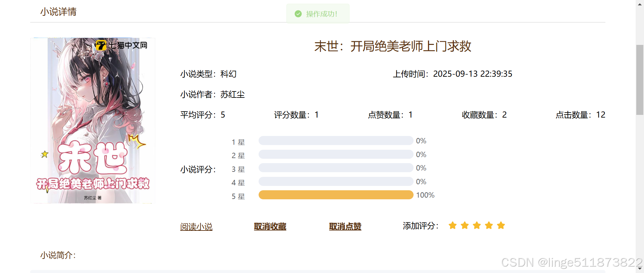This screenshot has width=644, height=273.
Task: Click the upload time 2025-09-13 22:39:35
Action: (473, 74)
